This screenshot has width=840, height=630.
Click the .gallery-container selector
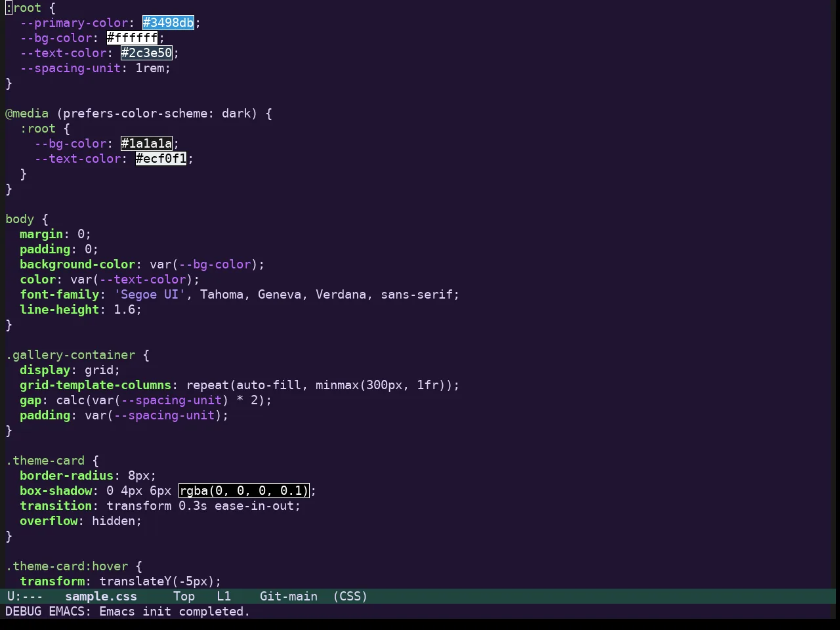pos(70,355)
